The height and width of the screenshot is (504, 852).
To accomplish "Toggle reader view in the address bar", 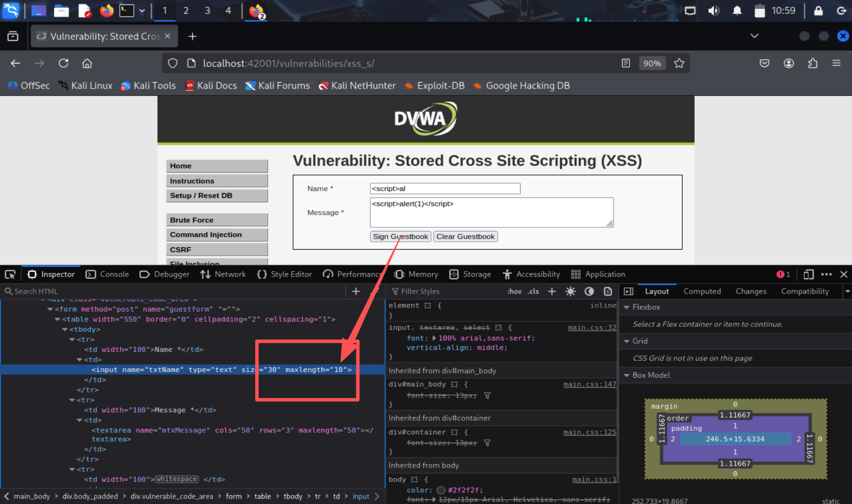I will point(626,63).
